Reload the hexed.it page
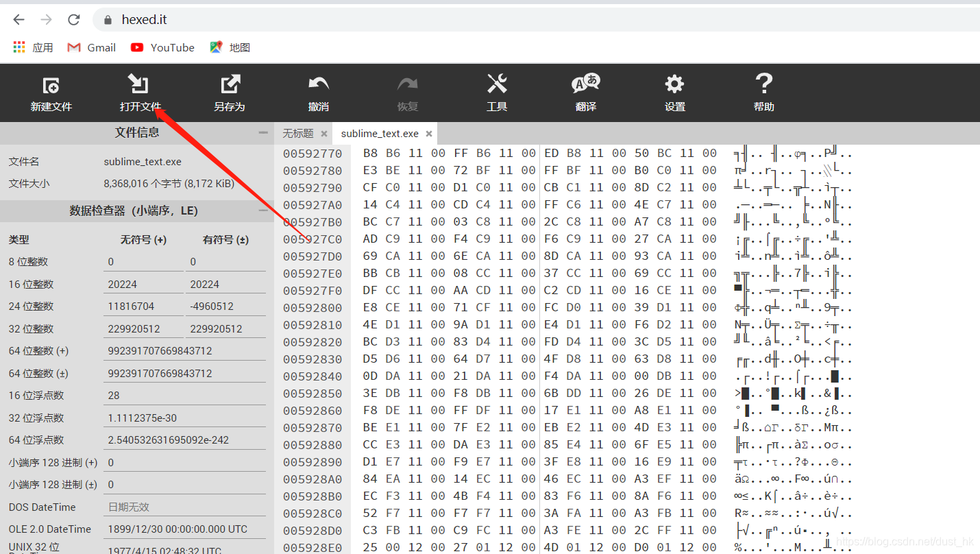 pyautogui.click(x=74, y=20)
